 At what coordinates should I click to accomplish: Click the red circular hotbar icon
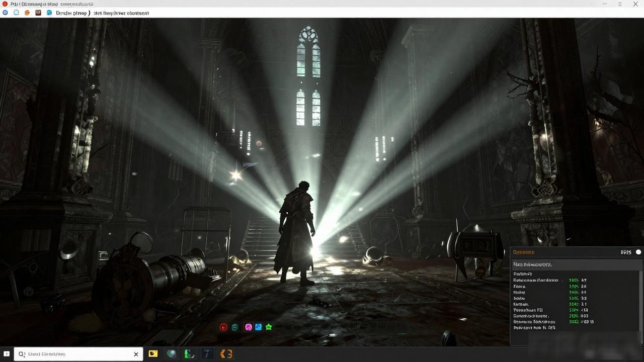click(224, 327)
